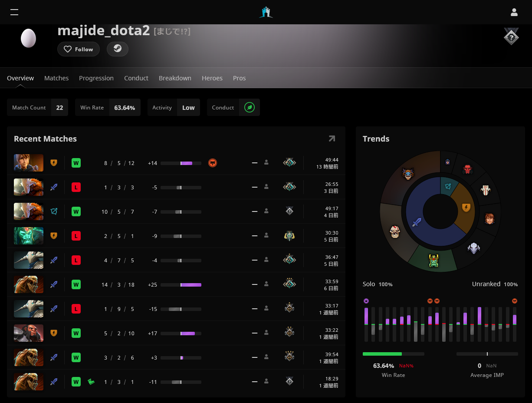
Task: View the Breakdown tab
Action: (x=175, y=78)
